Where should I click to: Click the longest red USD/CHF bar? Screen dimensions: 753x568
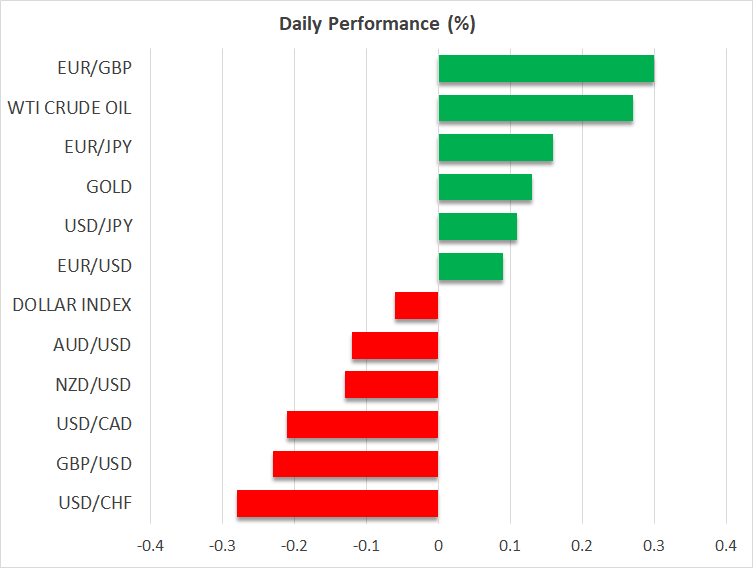(337, 503)
